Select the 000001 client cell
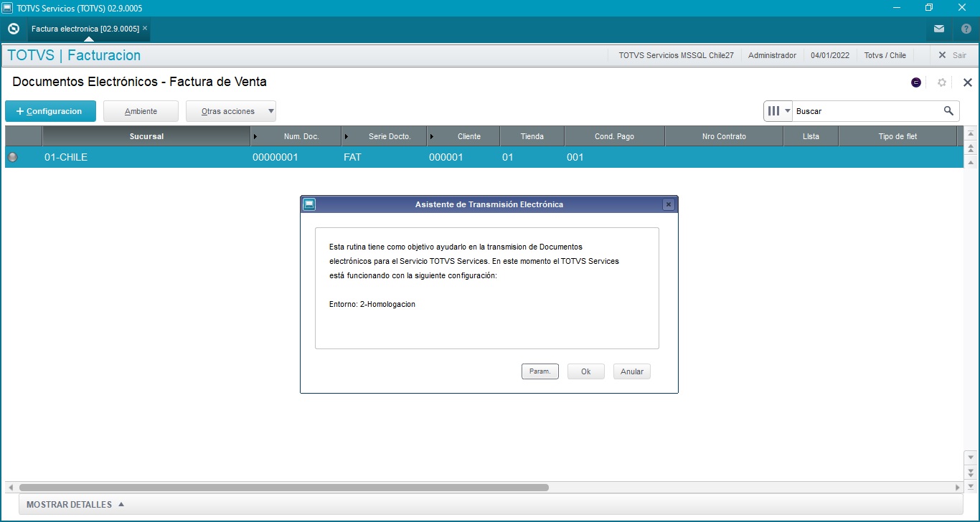This screenshot has width=980, height=522. click(x=464, y=157)
